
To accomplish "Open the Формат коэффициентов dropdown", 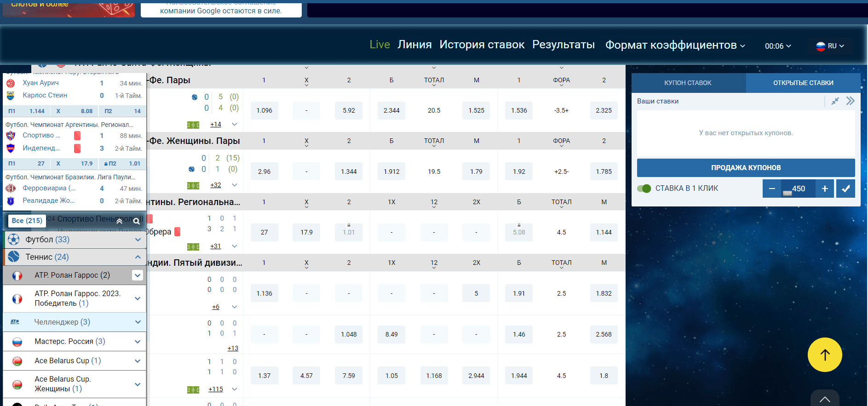I will click(675, 45).
